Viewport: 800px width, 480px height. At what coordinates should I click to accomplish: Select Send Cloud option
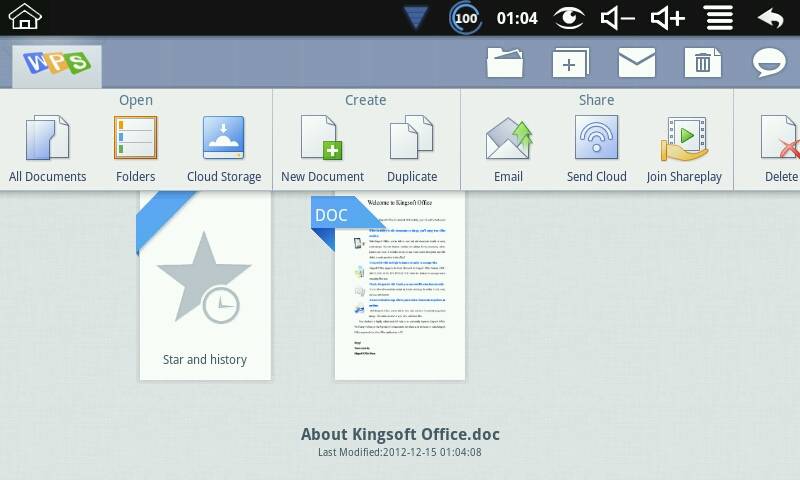[x=596, y=149]
